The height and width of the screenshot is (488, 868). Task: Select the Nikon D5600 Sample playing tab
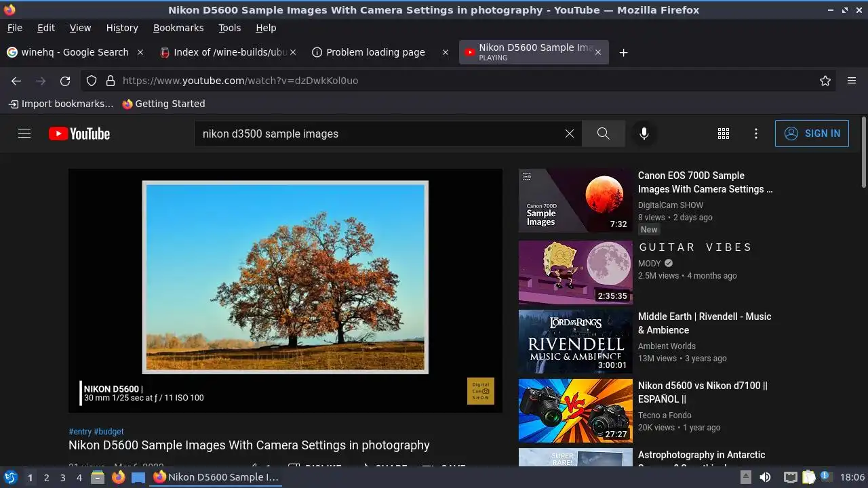(x=534, y=52)
